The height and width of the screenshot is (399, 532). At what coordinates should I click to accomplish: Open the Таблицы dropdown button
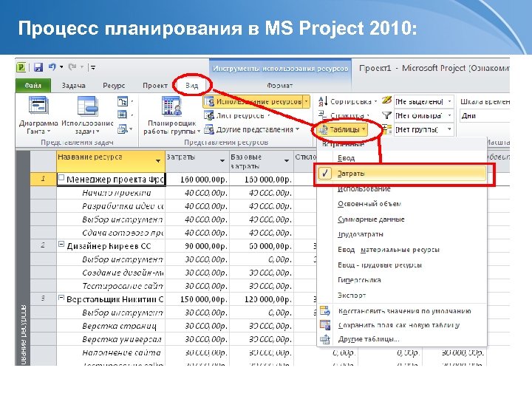(342, 129)
